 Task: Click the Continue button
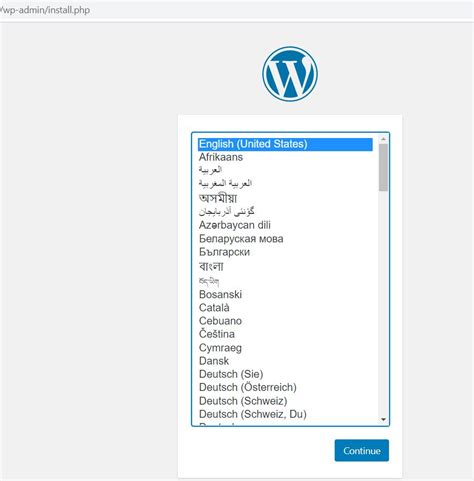point(362,451)
